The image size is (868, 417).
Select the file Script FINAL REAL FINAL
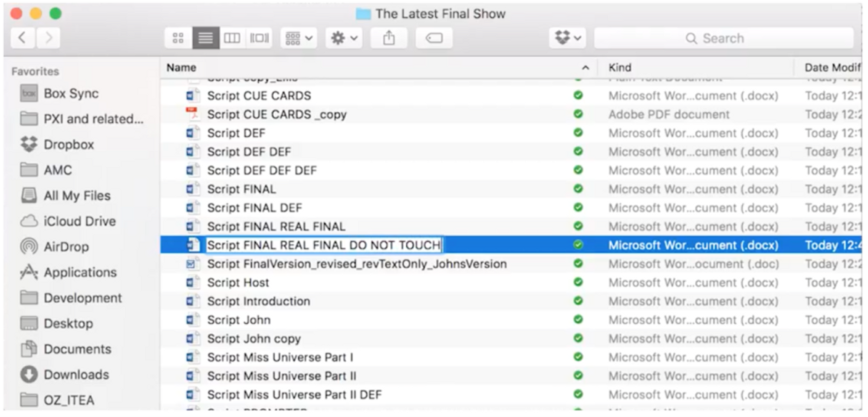[276, 227]
